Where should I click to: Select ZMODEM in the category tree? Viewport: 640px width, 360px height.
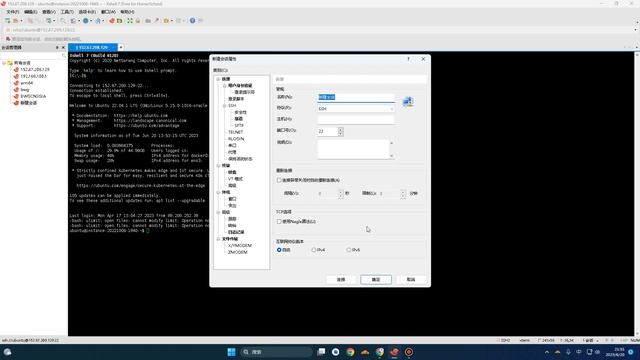[x=238, y=252]
